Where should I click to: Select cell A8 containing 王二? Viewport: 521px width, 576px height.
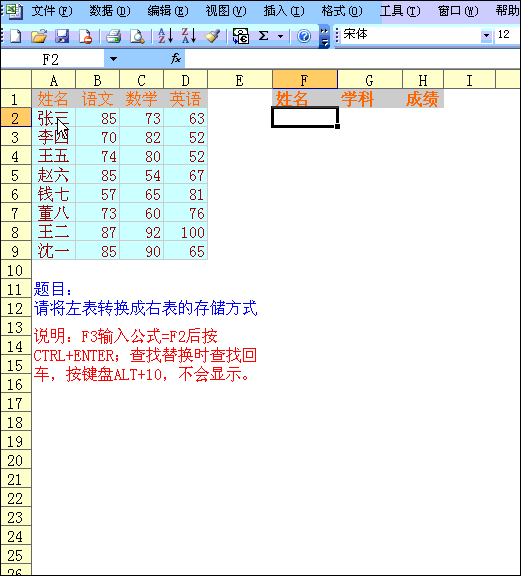[54, 232]
